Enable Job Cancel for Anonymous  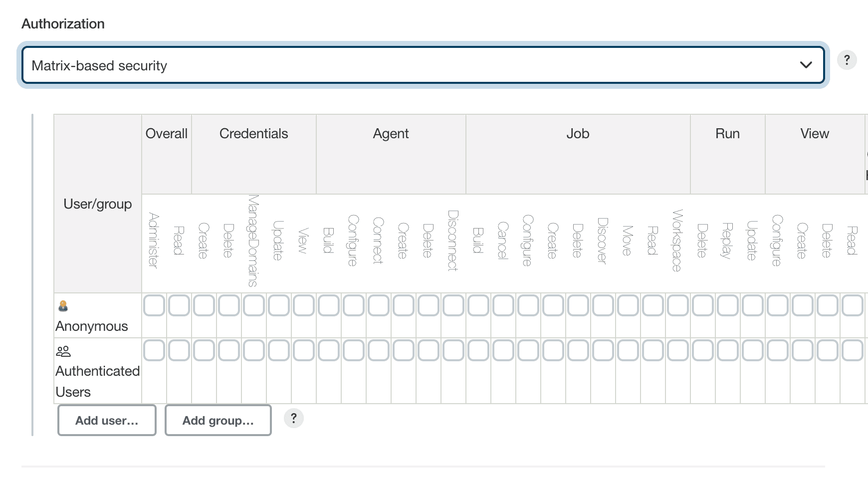click(x=503, y=305)
